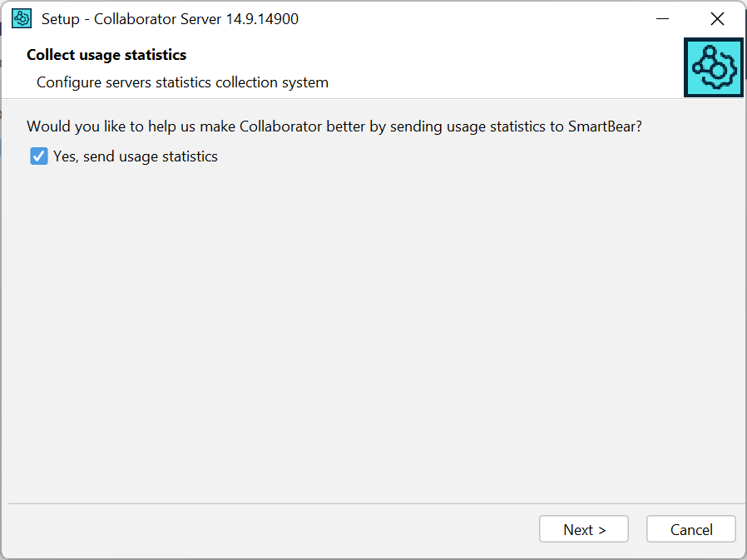Click the teal installer icon near the window title
This screenshot has width=747, height=560.
(21, 17)
